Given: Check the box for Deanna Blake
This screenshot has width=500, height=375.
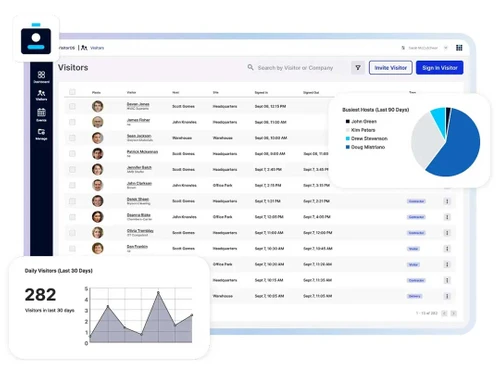Looking at the screenshot, I should (72, 217).
